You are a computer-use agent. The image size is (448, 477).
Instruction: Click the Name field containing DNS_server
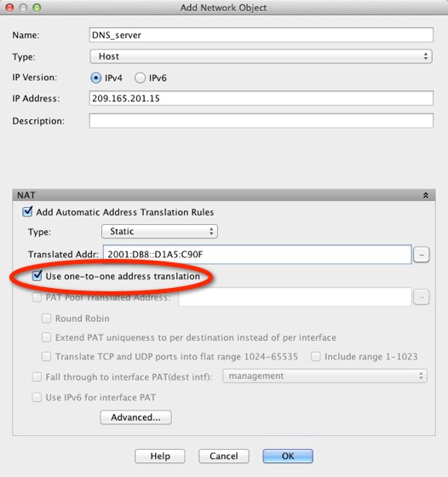coord(261,35)
